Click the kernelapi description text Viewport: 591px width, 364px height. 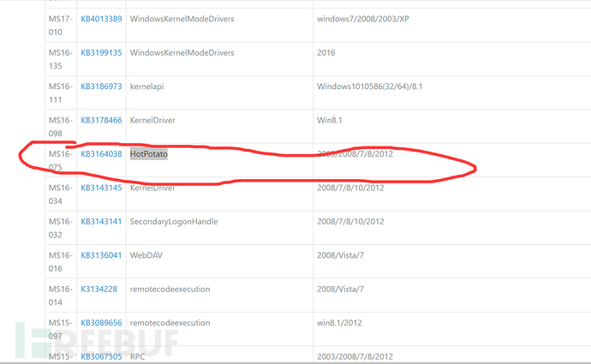coord(147,87)
